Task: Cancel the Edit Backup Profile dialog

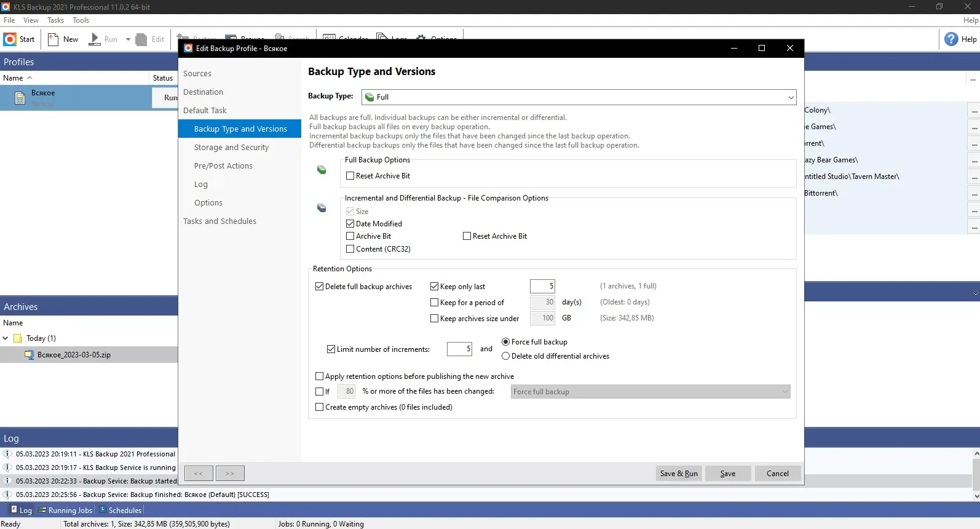Action: [777, 474]
